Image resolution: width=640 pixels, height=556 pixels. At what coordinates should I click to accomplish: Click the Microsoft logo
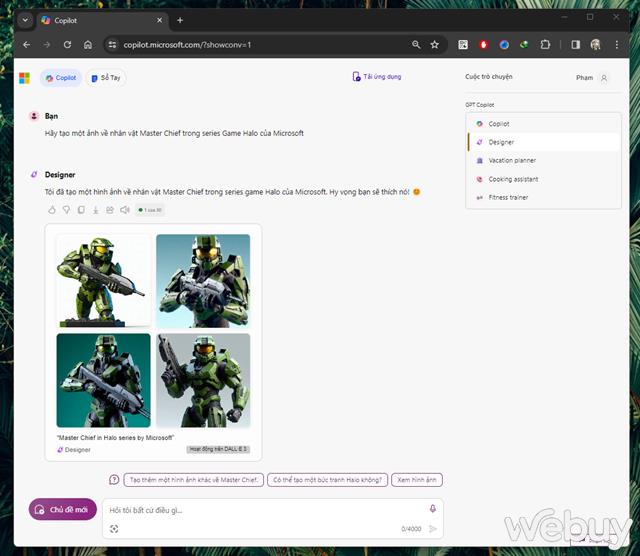(24, 78)
